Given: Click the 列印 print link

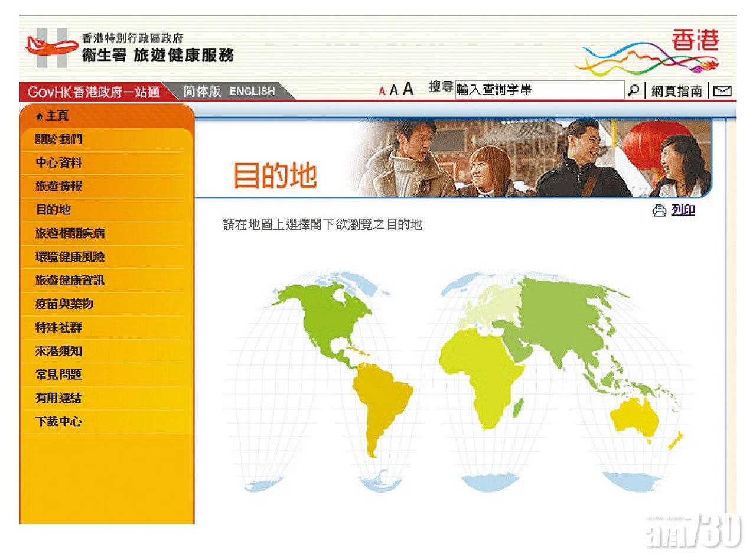Looking at the screenshot, I should coord(683,210).
